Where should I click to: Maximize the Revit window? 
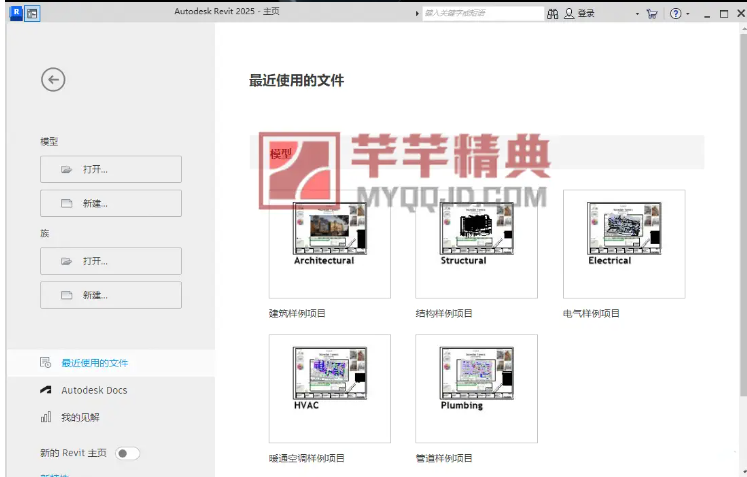[x=724, y=14]
